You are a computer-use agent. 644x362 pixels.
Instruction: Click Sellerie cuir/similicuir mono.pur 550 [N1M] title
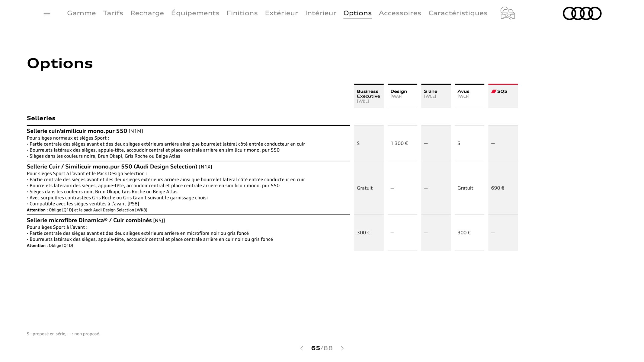85,131
